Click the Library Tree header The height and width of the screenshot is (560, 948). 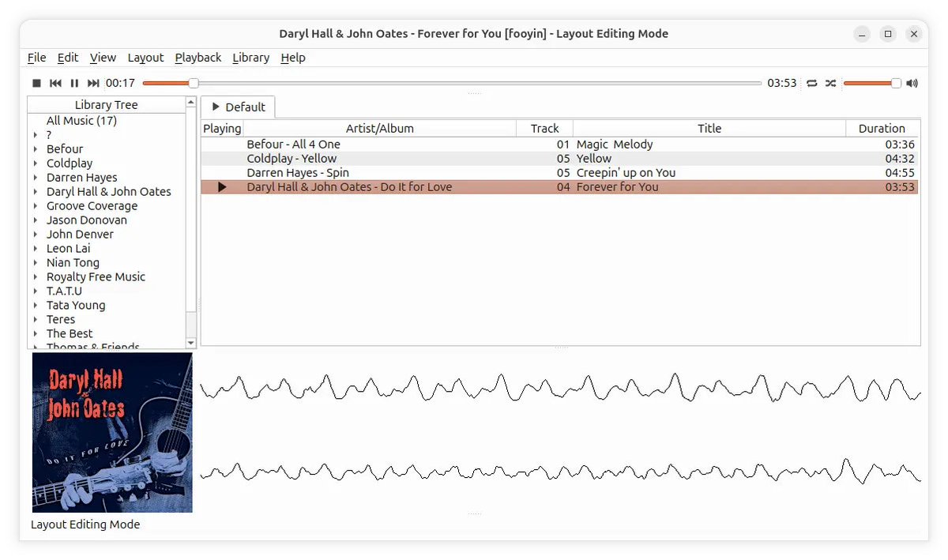[106, 105]
